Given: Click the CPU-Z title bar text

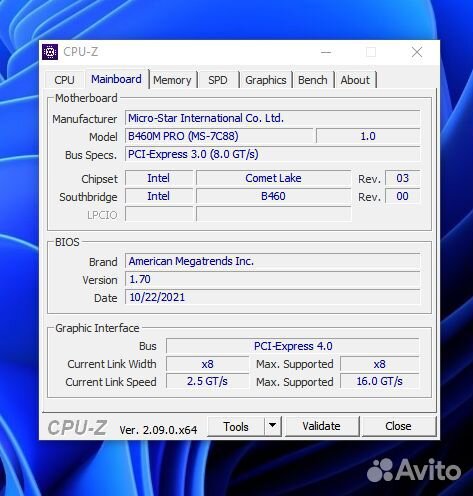Looking at the screenshot, I should (x=80, y=52).
